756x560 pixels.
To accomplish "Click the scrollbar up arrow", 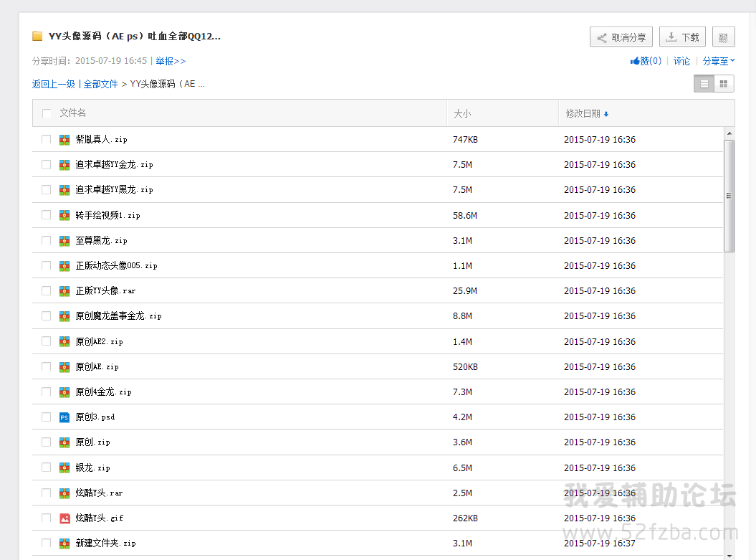I will [x=729, y=133].
